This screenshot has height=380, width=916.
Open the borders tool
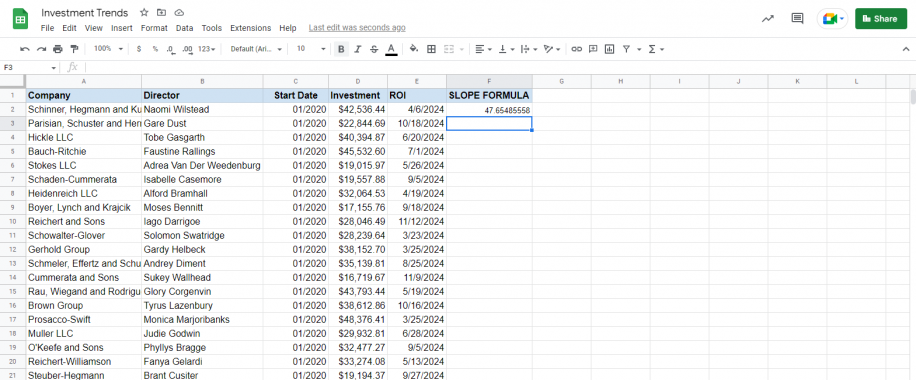(431, 49)
